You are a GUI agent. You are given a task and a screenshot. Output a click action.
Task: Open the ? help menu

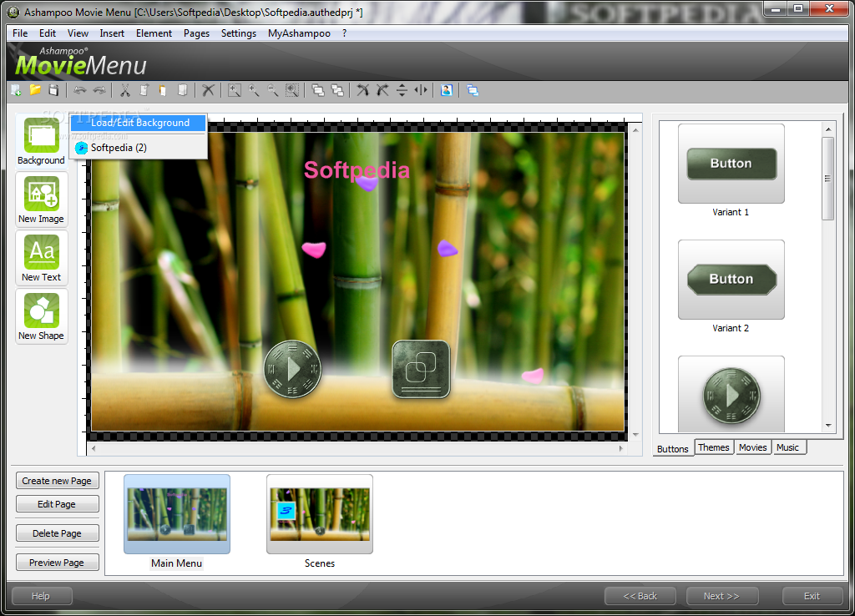[x=344, y=33]
